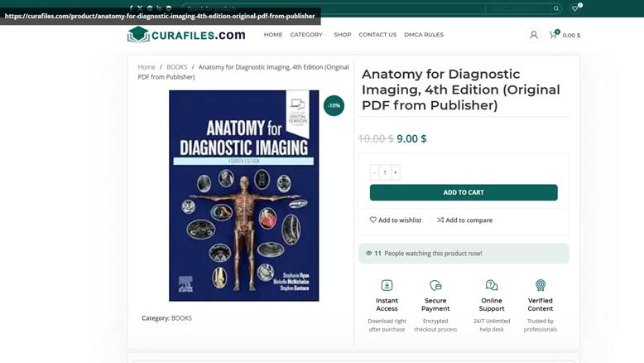Viewport: 644px width, 363px height.
Task: Open the Select Category dropdown in search
Action: coord(517,8)
